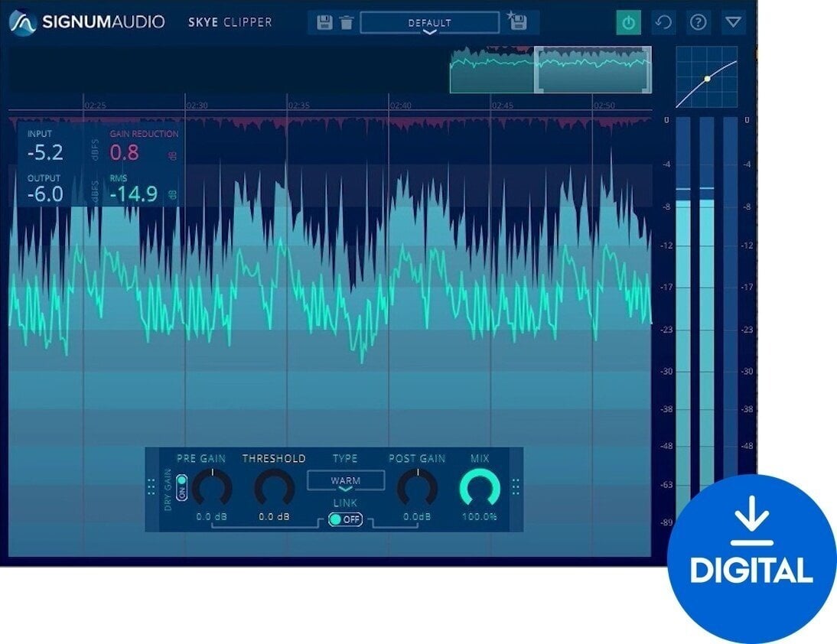
Task: Click the 02:40 timeline marker
Action: 400,105
